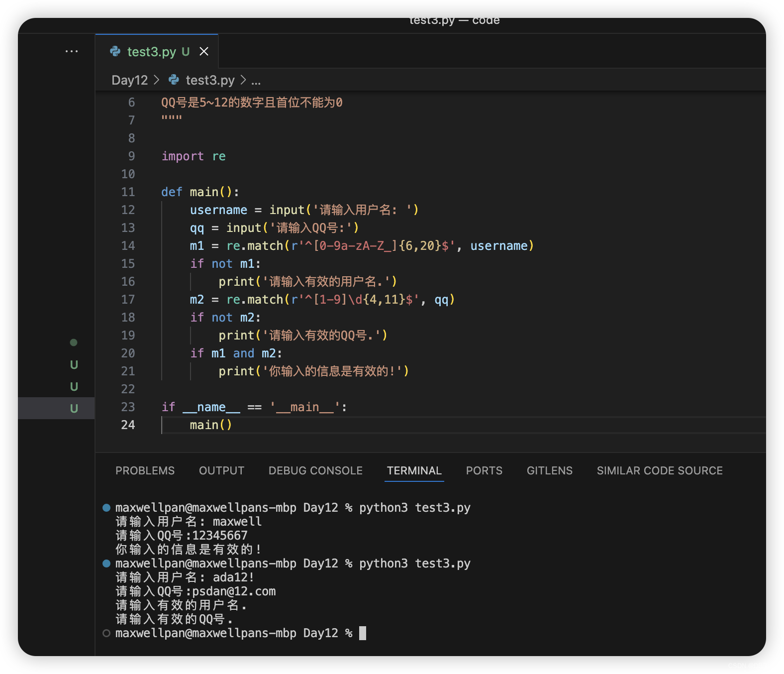Image resolution: width=784 pixels, height=674 pixels.
Task: Click the Python icon in breadcrumb
Action: (x=174, y=80)
